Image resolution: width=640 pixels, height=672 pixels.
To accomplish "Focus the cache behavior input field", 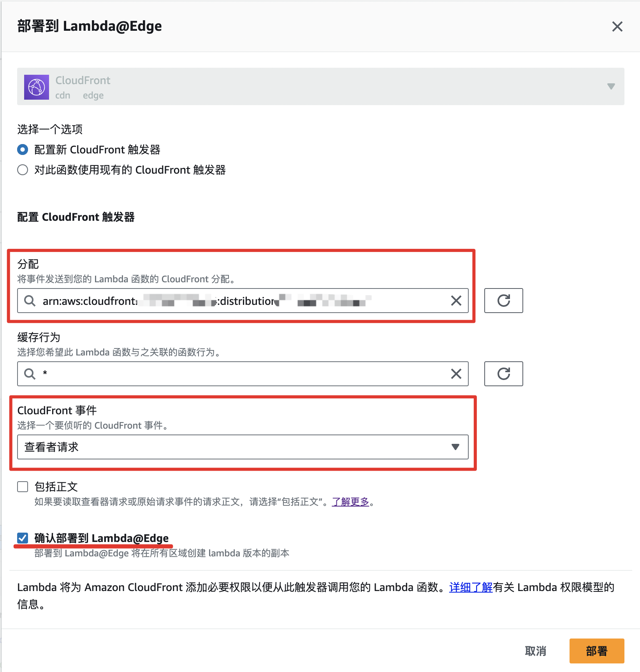I will pos(243,374).
